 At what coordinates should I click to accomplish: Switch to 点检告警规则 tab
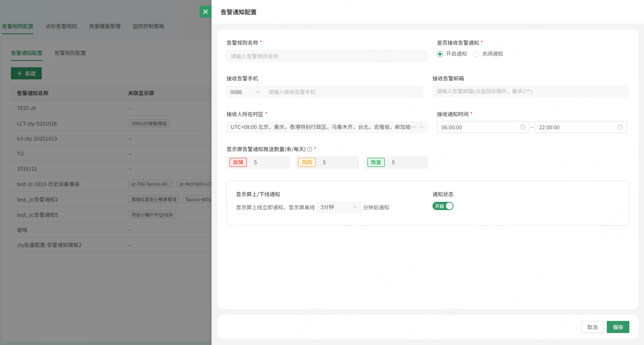(61, 26)
